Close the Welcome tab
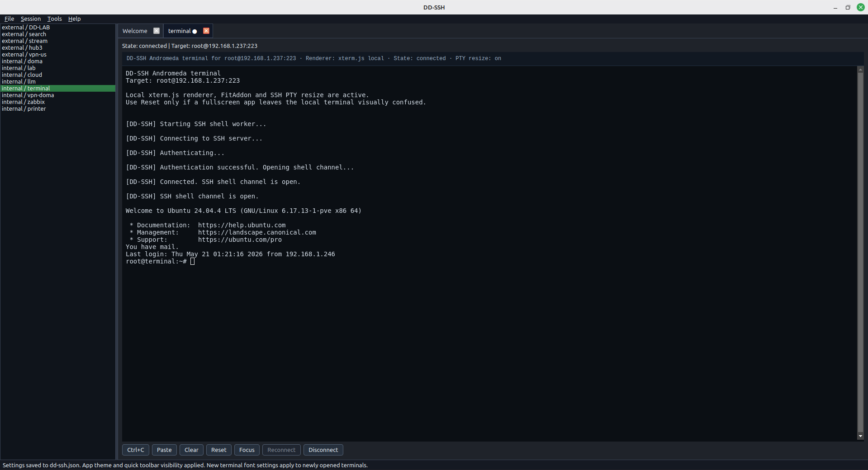The width and height of the screenshot is (868, 470). pyautogui.click(x=157, y=31)
